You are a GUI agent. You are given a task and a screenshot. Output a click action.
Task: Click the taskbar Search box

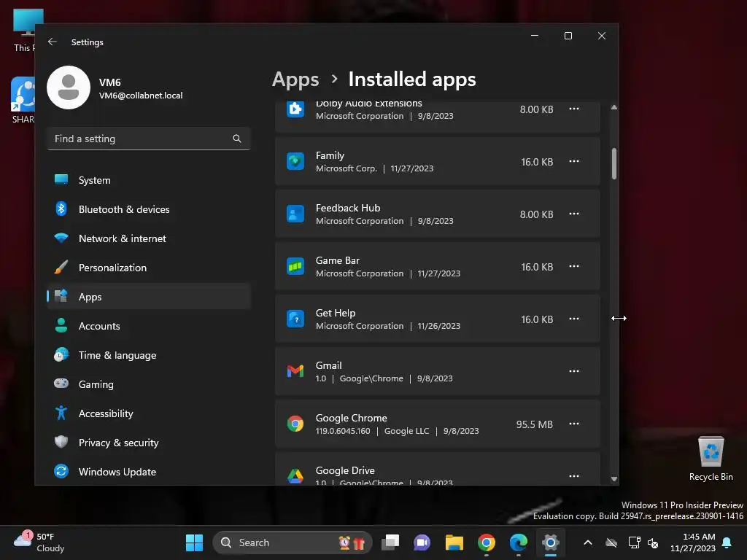(x=292, y=542)
